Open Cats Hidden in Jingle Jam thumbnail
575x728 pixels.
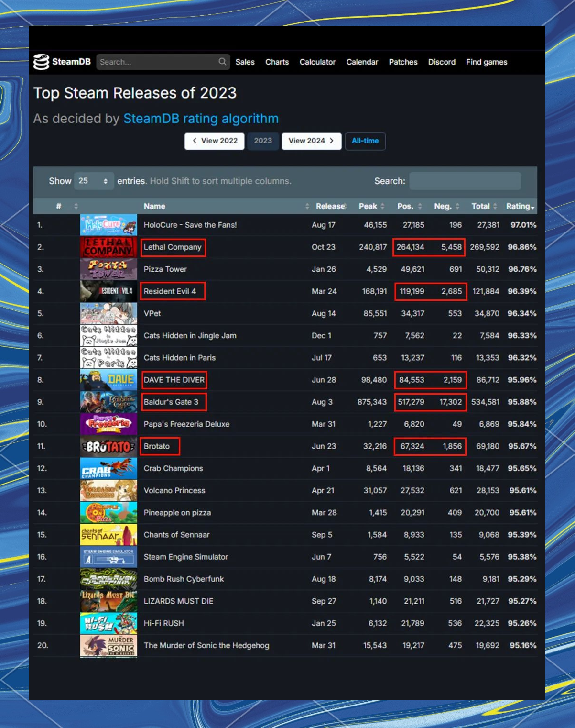108,335
